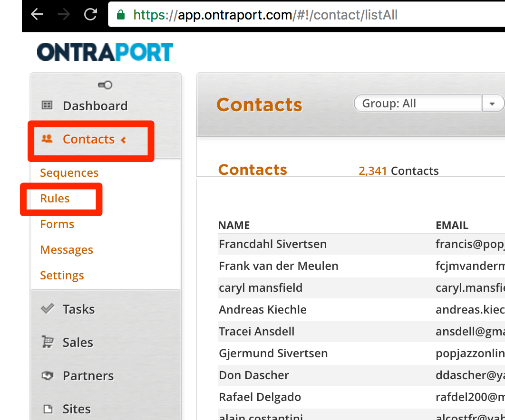Click the green padlock security icon
505x420 pixels.
121,14
